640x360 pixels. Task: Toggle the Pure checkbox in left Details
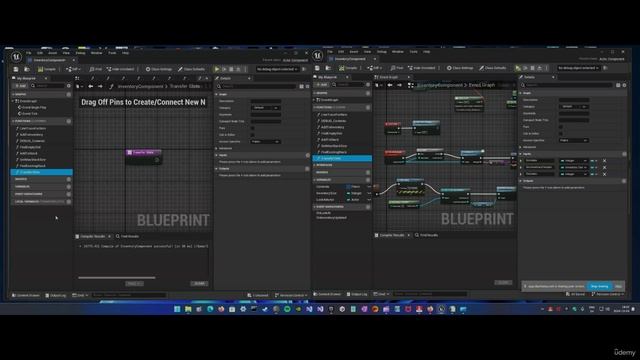click(x=252, y=128)
